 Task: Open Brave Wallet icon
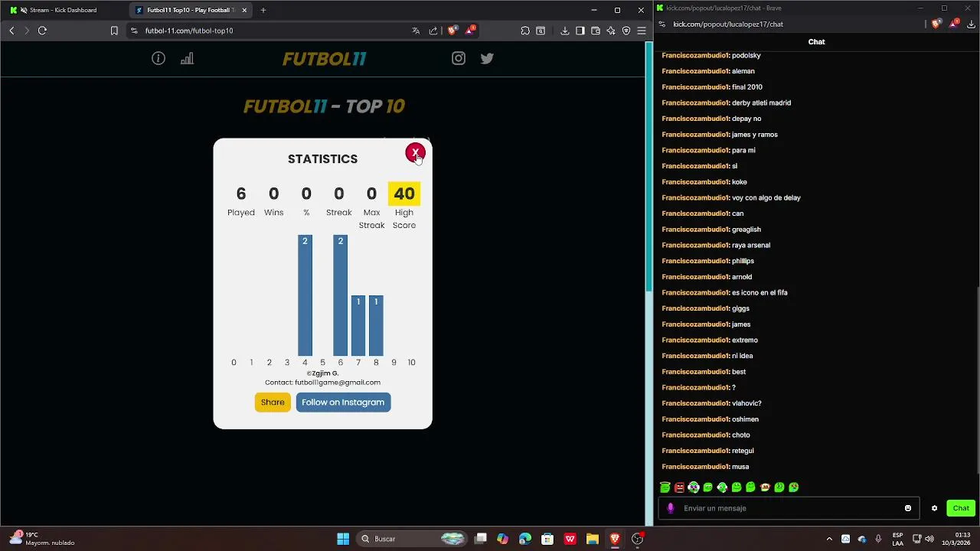(596, 31)
